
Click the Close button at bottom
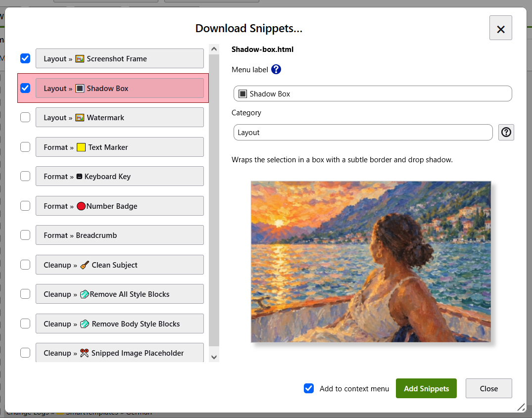pyautogui.click(x=488, y=388)
